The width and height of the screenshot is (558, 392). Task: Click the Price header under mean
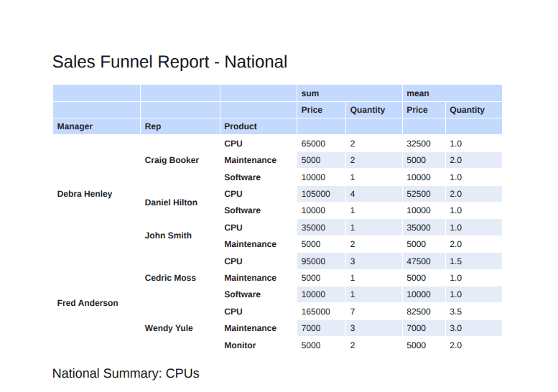(x=424, y=110)
